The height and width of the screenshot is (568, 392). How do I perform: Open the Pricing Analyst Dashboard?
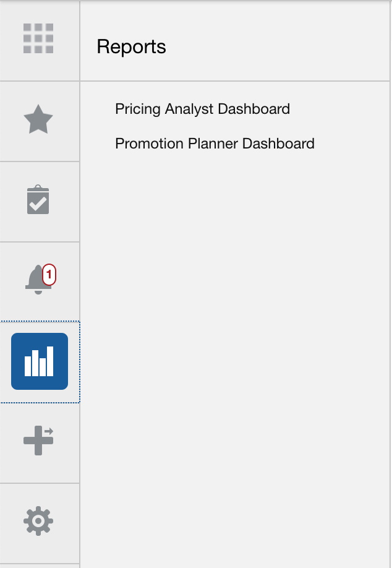202,109
